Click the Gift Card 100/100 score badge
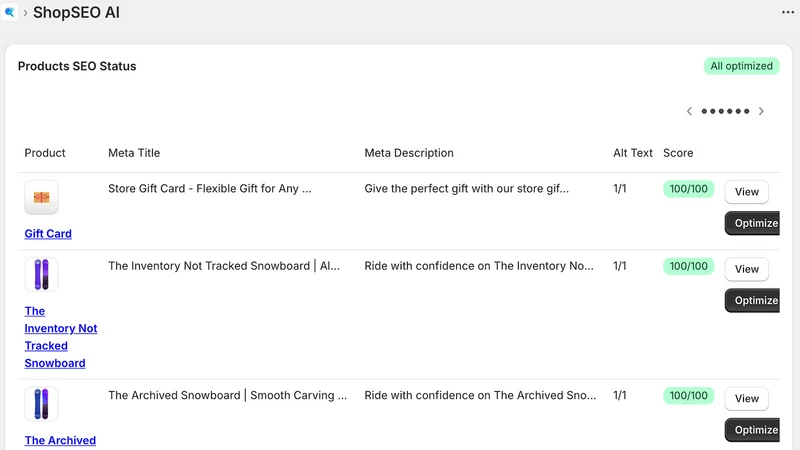Screen dimensions: 800x450 688,189
